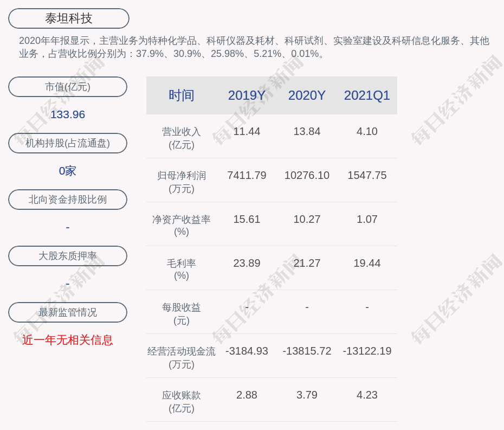Select the 0家 institutional holding value

tap(68, 171)
